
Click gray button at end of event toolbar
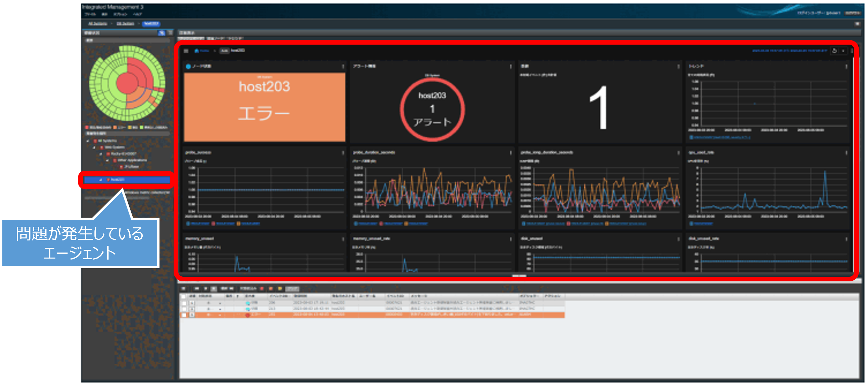[292, 289]
